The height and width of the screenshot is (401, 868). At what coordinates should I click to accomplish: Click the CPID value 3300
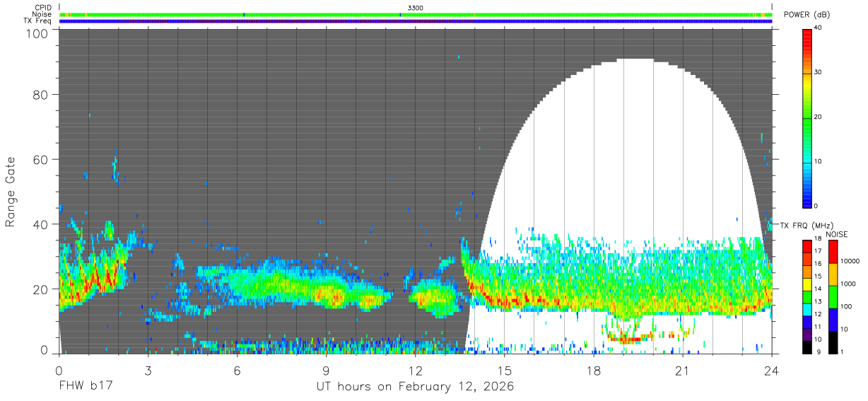pos(416,8)
